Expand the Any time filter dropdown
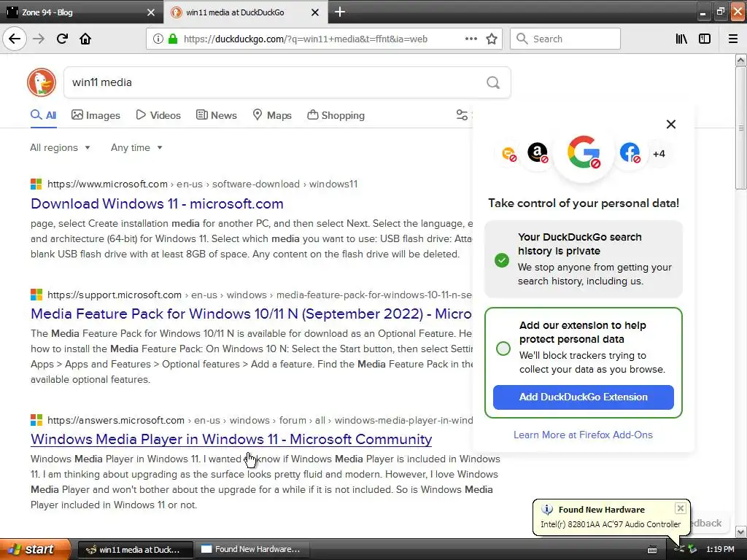Screen dimensions: 747x560 tap(136, 147)
